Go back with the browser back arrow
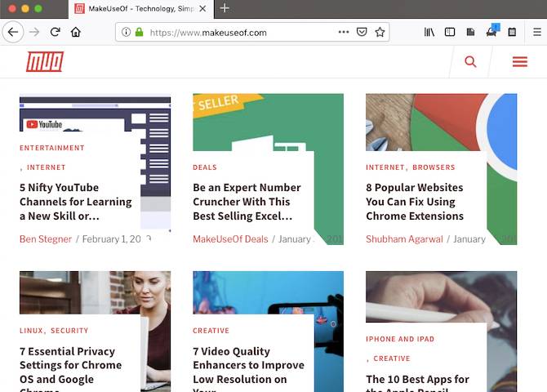Screen dimensions: 547x392 click(x=13, y=32)
